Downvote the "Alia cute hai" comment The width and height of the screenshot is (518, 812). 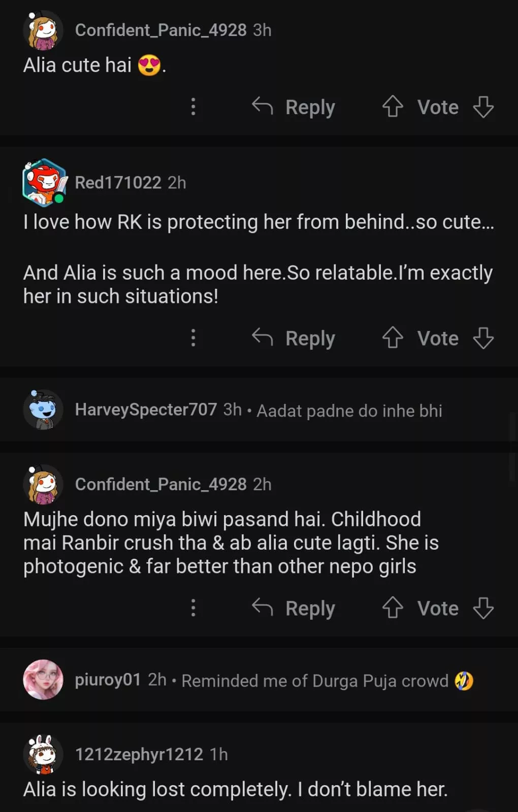[483, 107]
